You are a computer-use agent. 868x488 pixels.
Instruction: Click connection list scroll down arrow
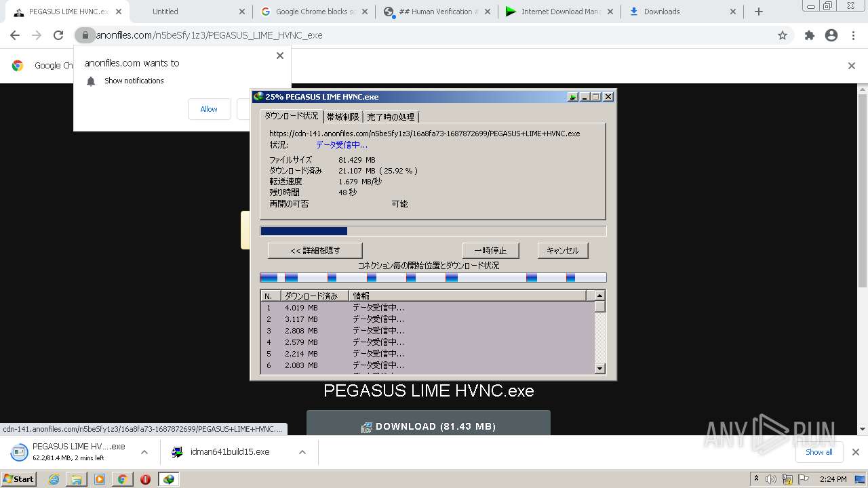599,369
